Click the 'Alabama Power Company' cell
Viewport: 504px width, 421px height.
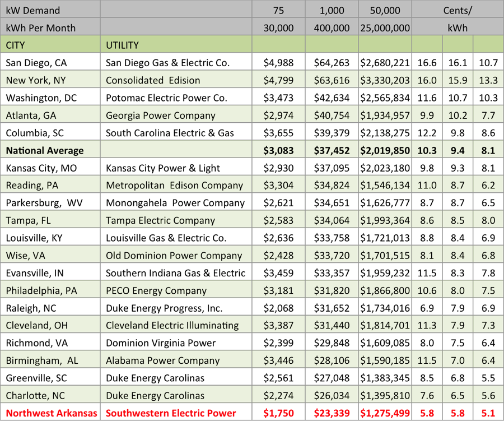[176, 360]
